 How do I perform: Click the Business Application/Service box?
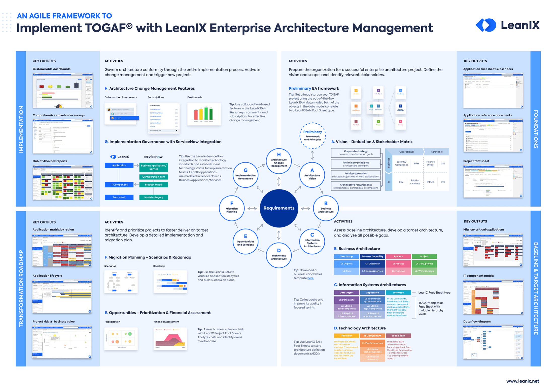coord(154,167)
